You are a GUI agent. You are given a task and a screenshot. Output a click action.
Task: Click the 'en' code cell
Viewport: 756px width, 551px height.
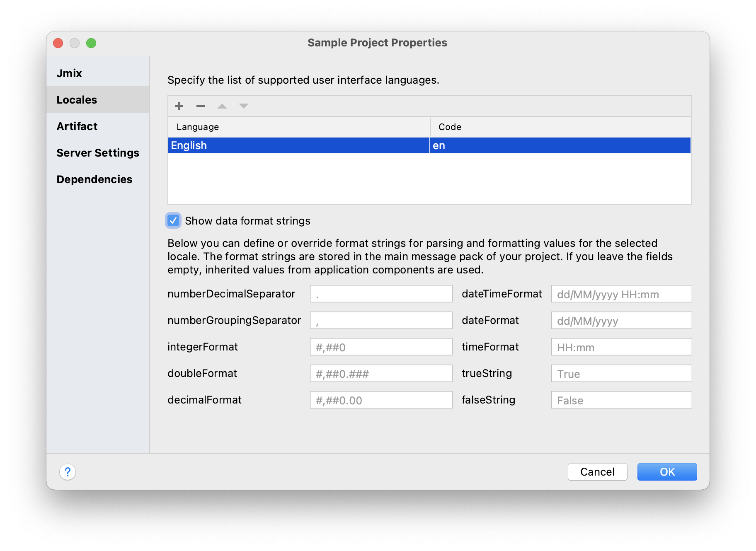point(560,145)
